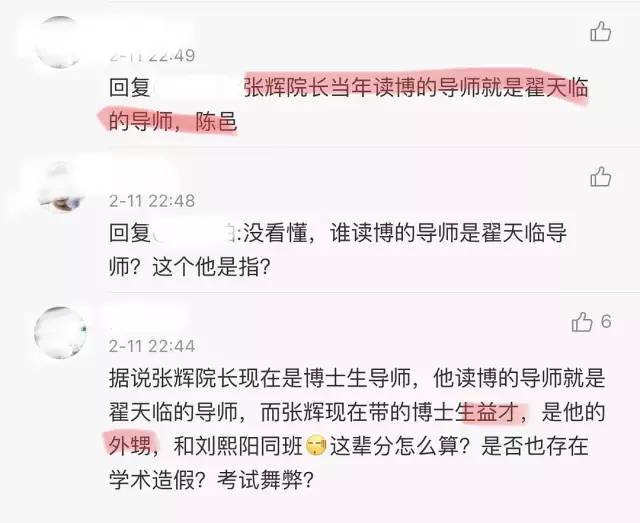640x523 pixels.
Task: Open avatar of the 22:48 commenter
Action: pyautogui.click(x=60, y=187)
